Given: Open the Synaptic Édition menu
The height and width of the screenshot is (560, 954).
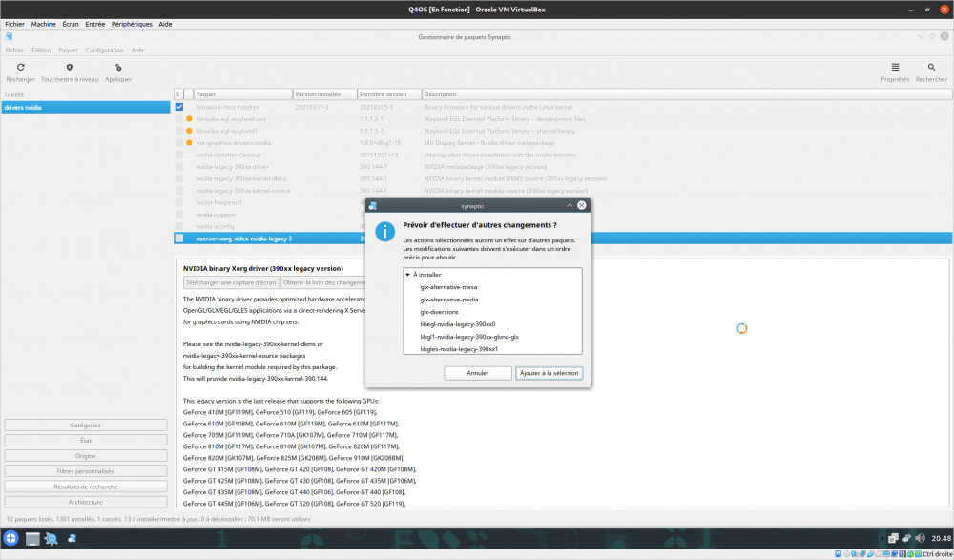Looking at the screenshot, I should pos(41,50).
